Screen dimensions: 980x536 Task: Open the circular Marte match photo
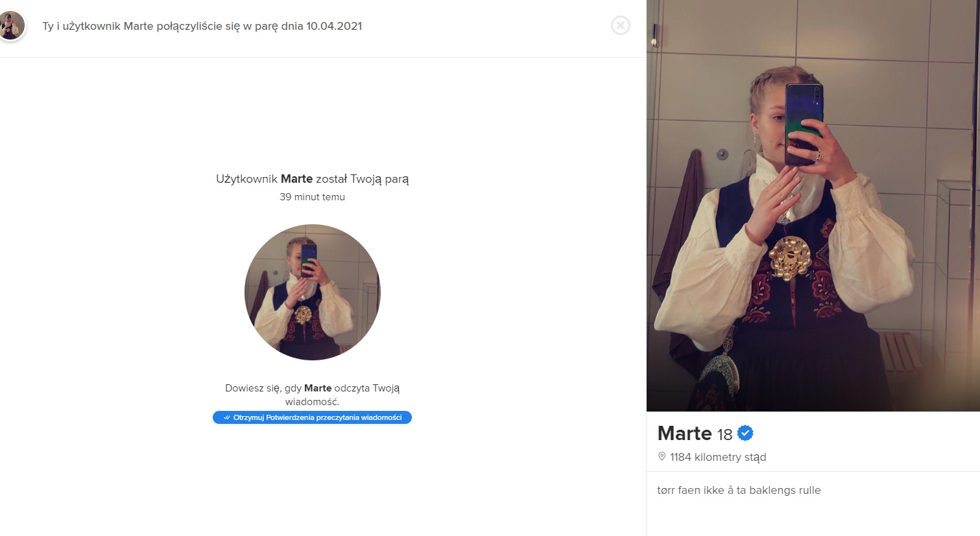point(313,292)
